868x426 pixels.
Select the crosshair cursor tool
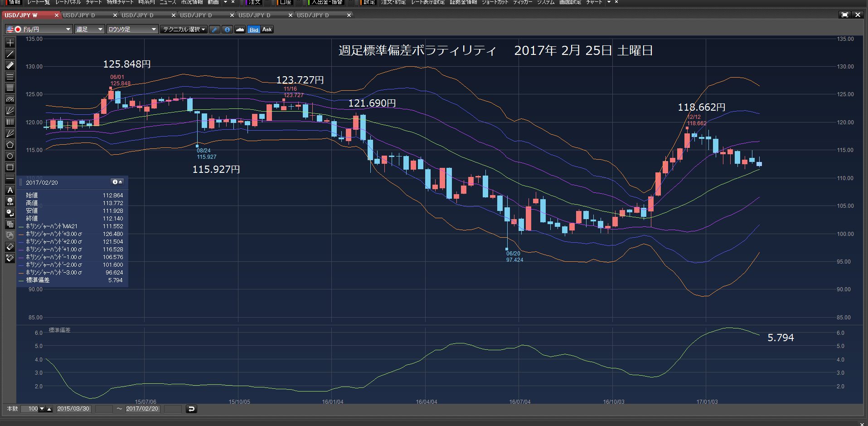(x=10, y=43)
